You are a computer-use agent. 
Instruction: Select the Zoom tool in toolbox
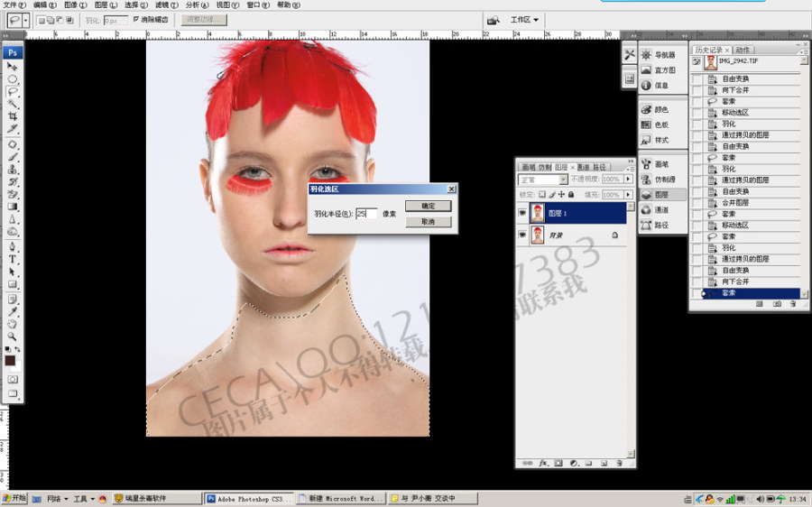pyautogui.click(x=13, y=336)
